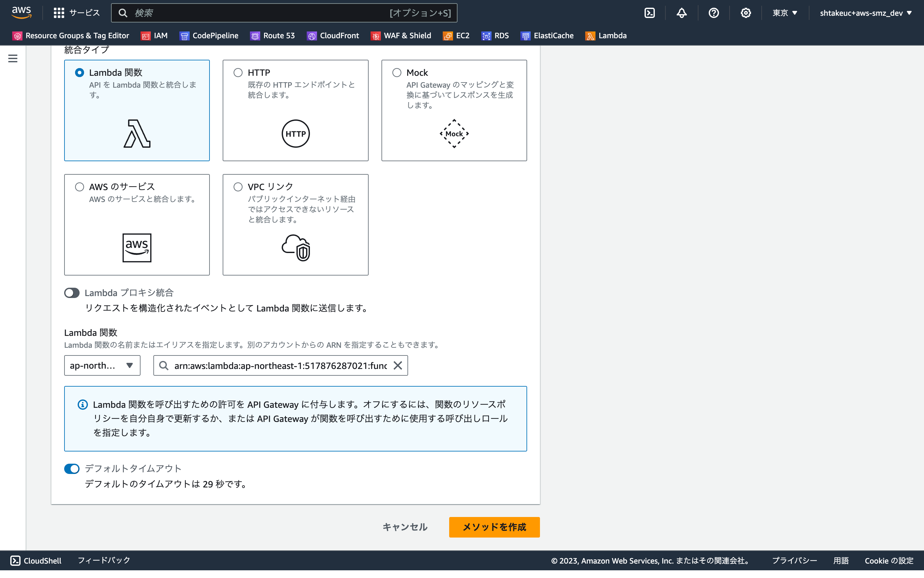Click the Lambda function lambda symbol icon

137,134
